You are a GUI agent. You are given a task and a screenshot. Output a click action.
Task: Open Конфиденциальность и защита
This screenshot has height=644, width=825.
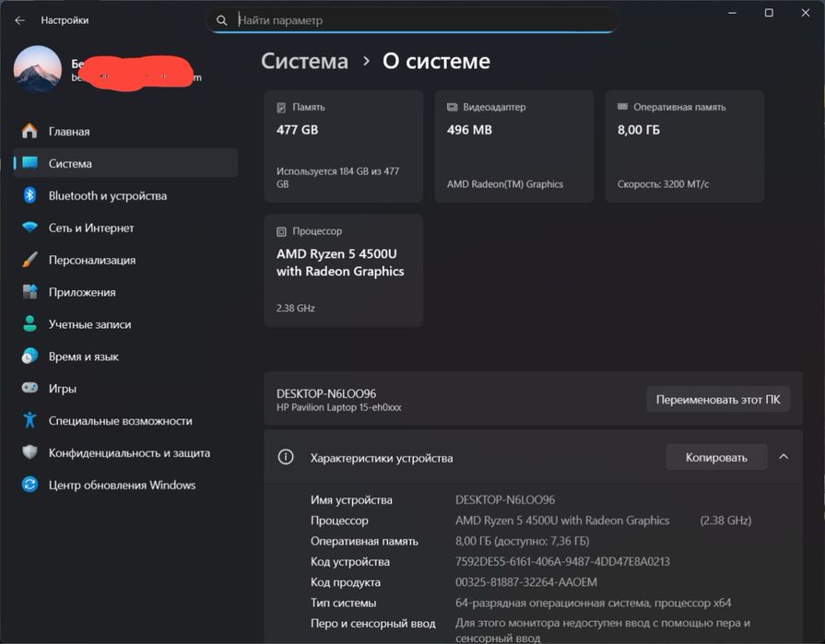coord(125,452)
